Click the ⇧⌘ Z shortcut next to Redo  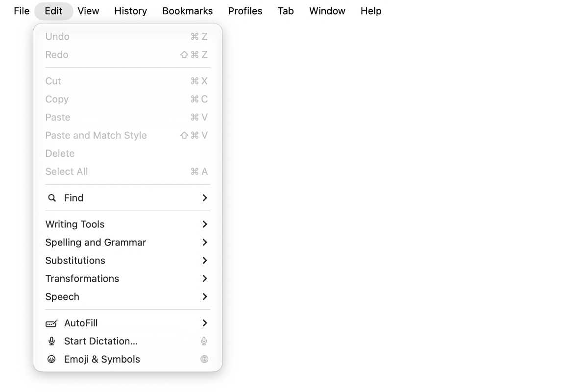coord(194,55)
